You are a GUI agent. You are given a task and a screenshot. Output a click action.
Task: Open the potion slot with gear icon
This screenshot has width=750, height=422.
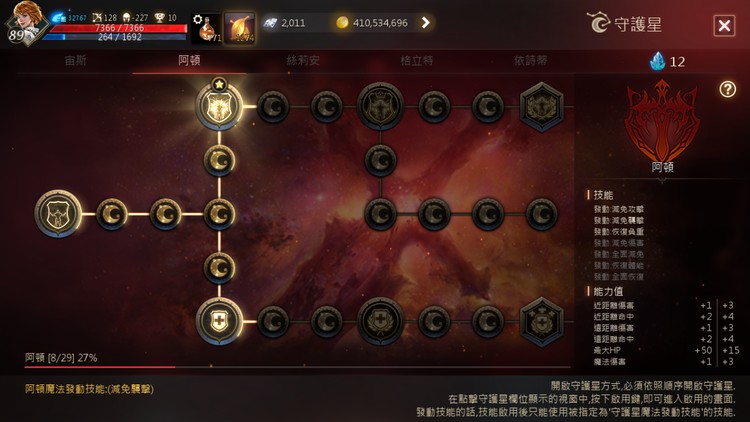click(207, 28)
